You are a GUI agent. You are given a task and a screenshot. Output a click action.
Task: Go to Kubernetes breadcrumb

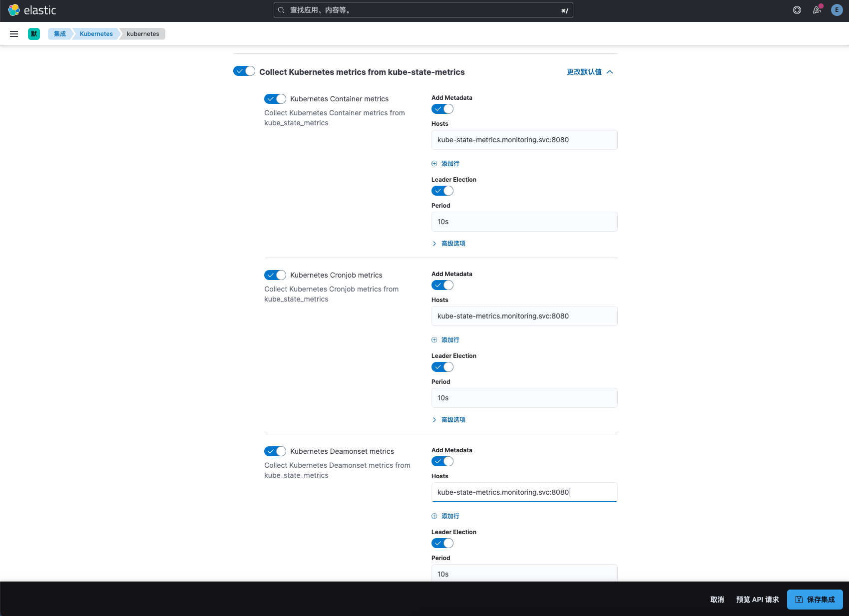tap(96, 34)
